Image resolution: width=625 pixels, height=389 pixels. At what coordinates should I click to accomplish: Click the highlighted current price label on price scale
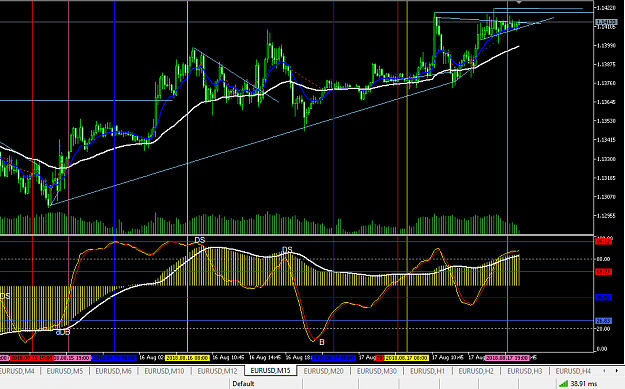(x=606, y=22)
